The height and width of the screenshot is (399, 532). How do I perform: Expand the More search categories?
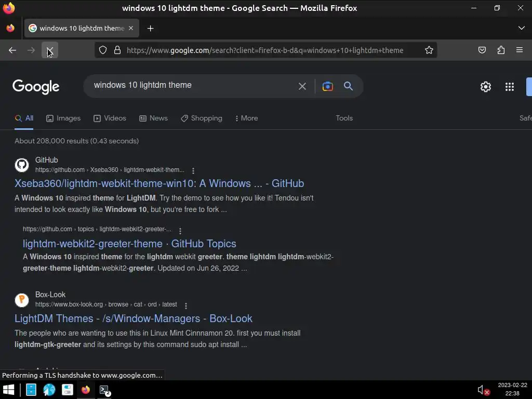coord(246,118)
